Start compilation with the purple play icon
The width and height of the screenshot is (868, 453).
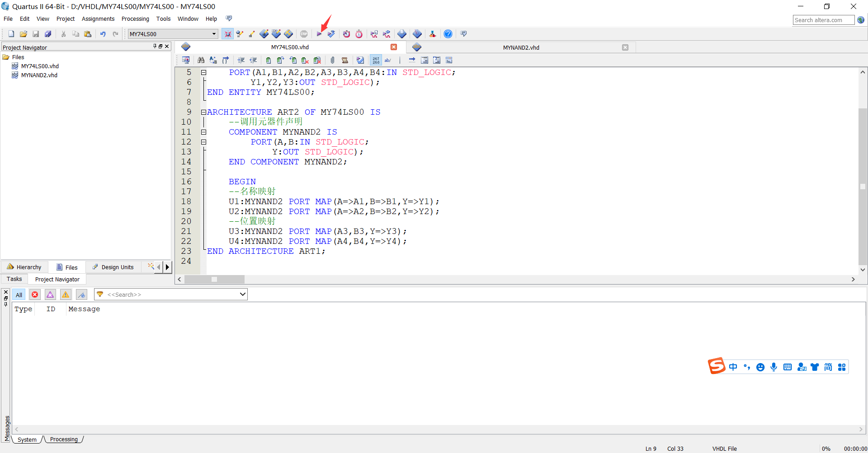pyautogui.click(x=319, y=34)
